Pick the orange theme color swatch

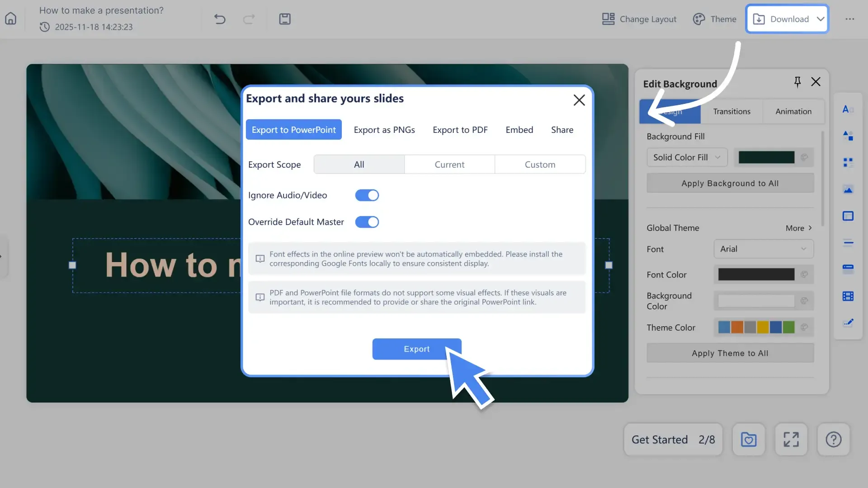click(x=737, y=327)
